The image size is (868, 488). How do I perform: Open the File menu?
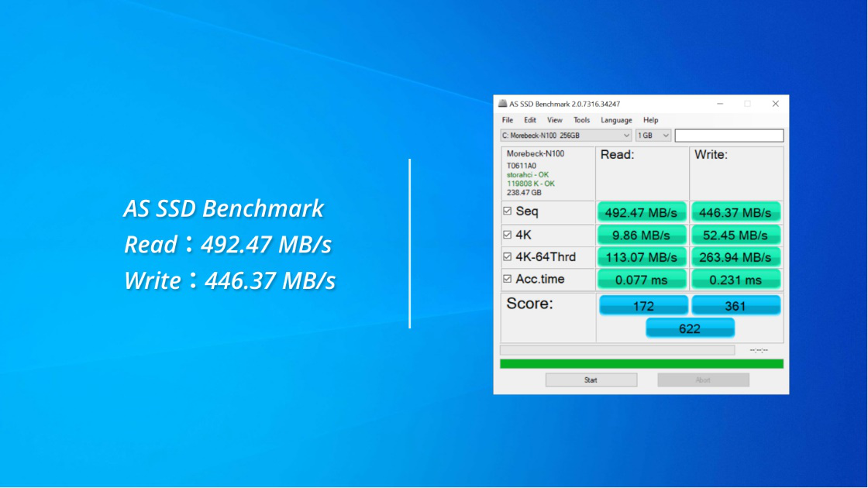(508, 120)
